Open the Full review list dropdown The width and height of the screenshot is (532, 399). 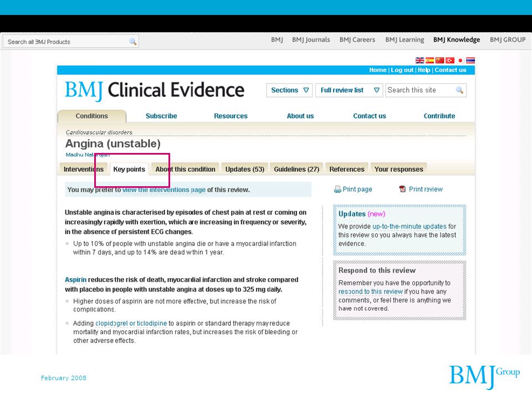click(x=349, y=90)
